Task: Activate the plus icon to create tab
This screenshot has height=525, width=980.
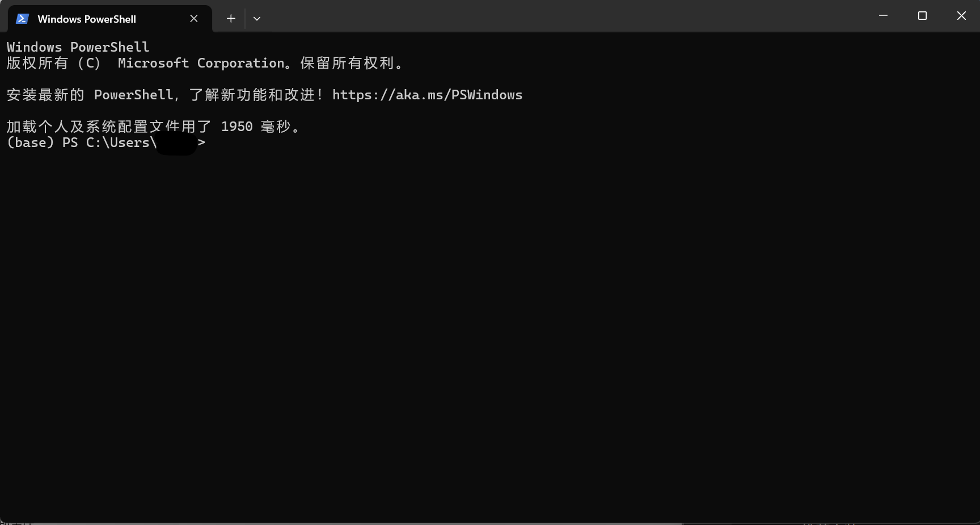Action: point(231,18)
